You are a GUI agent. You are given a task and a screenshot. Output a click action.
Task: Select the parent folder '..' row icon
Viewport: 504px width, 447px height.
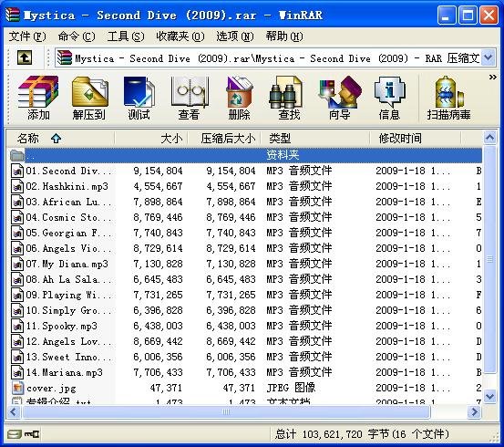coord(17,155)
